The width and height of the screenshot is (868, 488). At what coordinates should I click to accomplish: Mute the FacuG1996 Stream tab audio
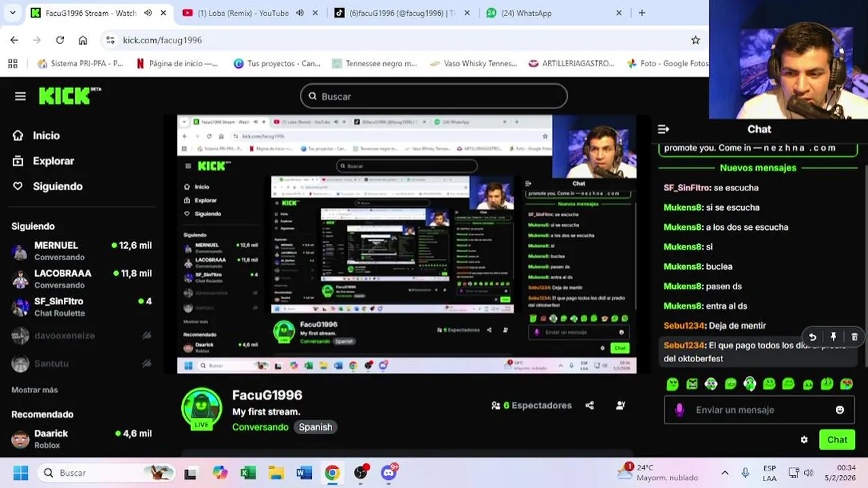(x=148, y=13)
